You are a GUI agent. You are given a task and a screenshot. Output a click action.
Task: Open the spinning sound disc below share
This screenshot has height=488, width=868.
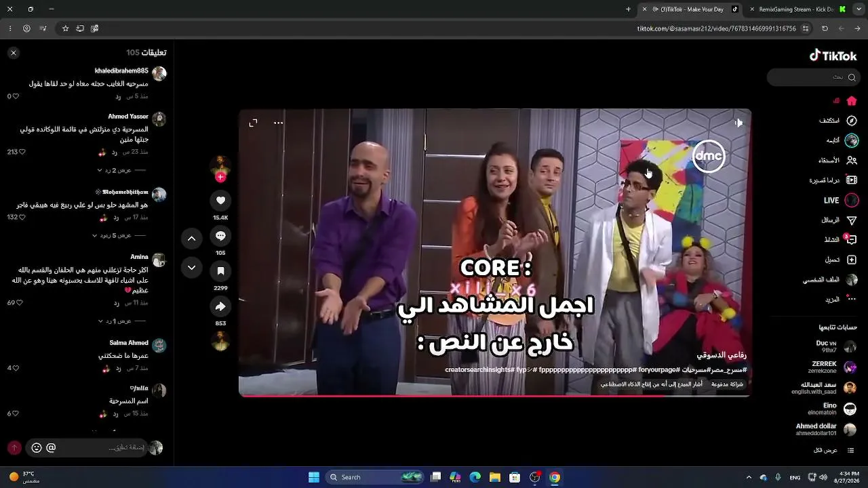(220, 341)
